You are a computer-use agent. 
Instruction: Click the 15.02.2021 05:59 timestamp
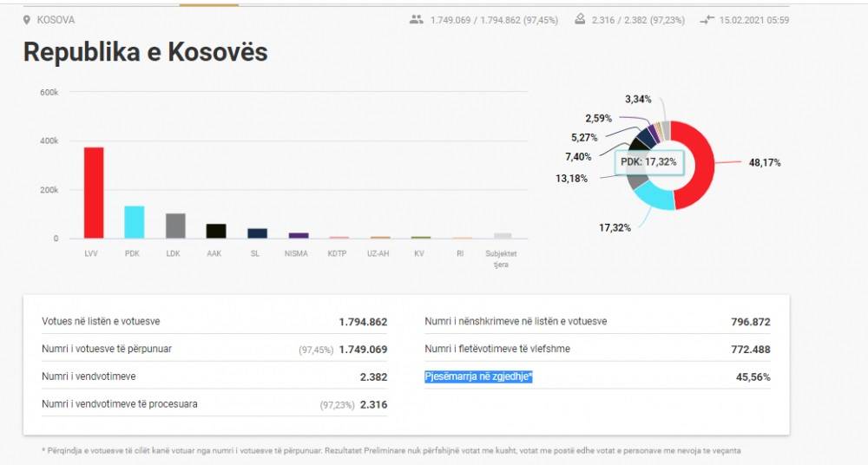754,20
